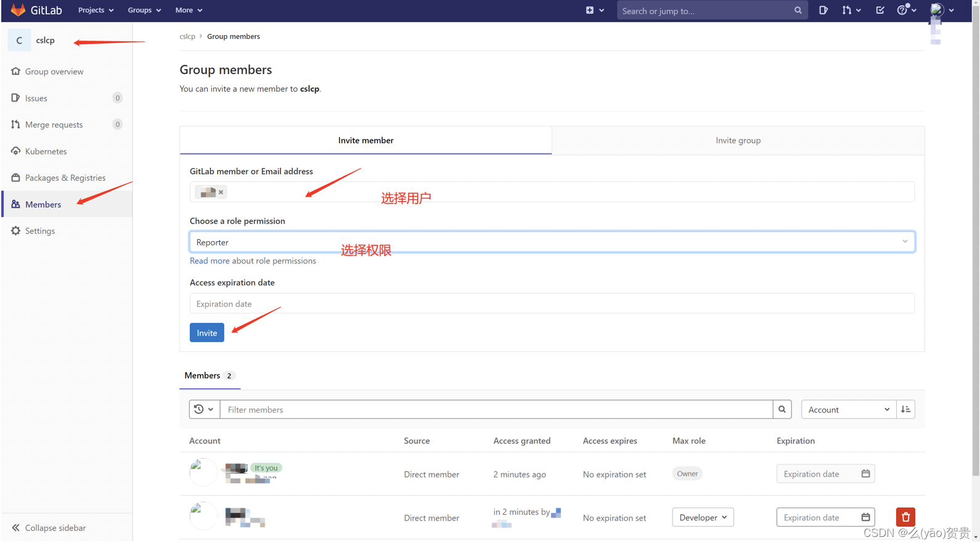
Task: Remove the selected user token
Action: [x=221, y=192]
